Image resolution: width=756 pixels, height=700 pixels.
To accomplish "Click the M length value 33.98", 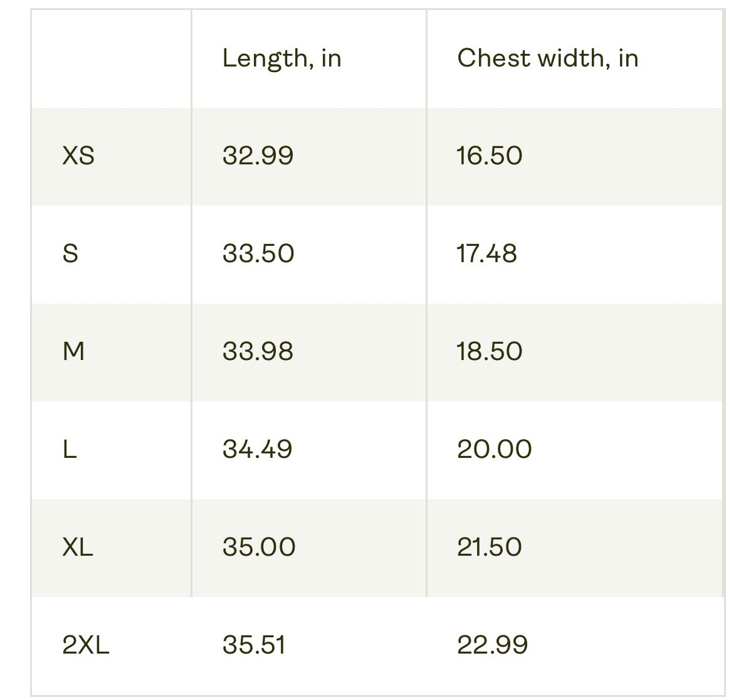I will (x=258, y=351).
